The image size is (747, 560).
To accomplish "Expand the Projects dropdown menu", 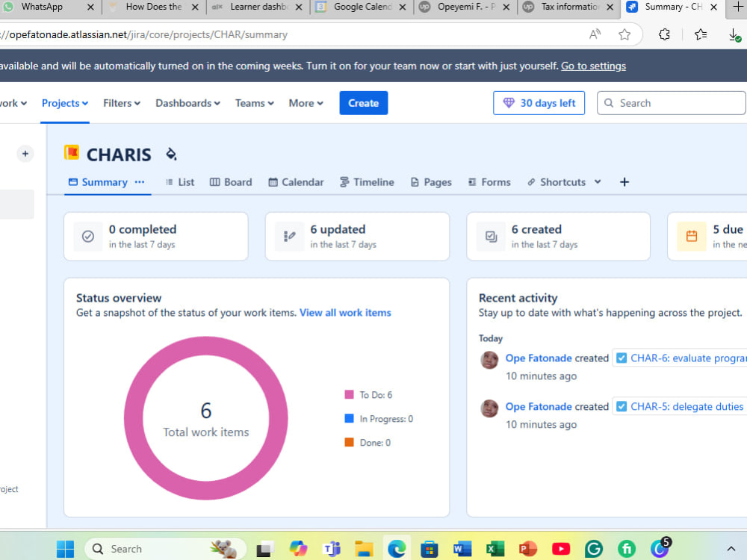I will 65,103.
